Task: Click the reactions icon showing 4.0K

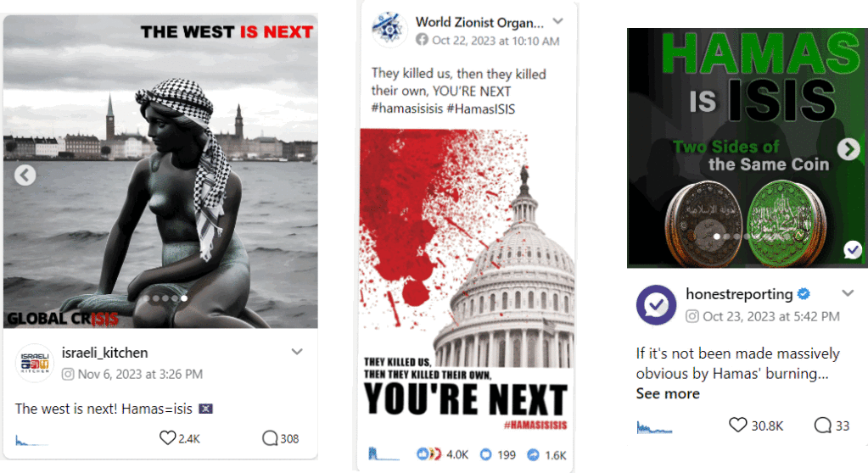Action: point(428,454)
